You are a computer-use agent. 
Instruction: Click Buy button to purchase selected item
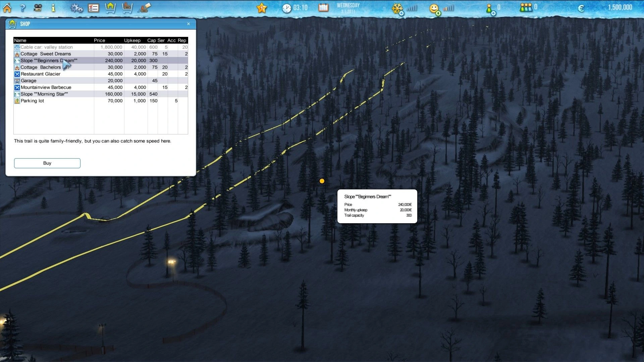click(x=47, y=163)
